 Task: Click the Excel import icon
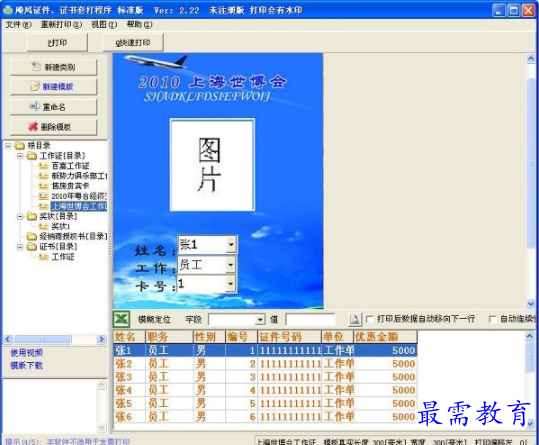[121, 319]
